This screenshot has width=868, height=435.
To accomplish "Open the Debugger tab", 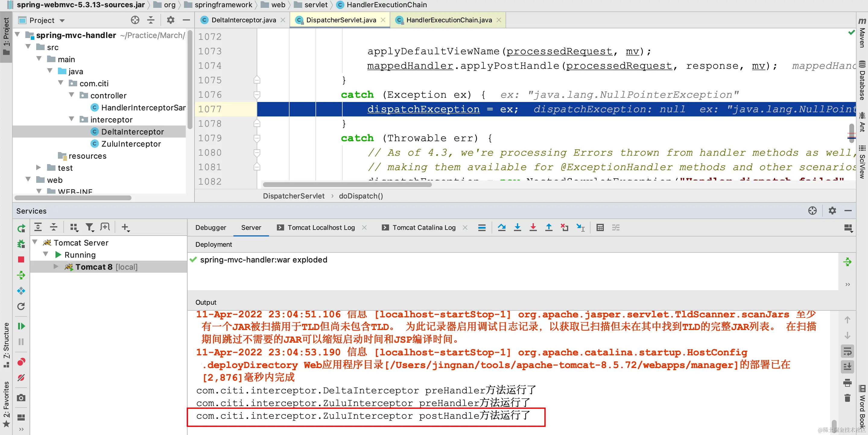I will 211,227.
